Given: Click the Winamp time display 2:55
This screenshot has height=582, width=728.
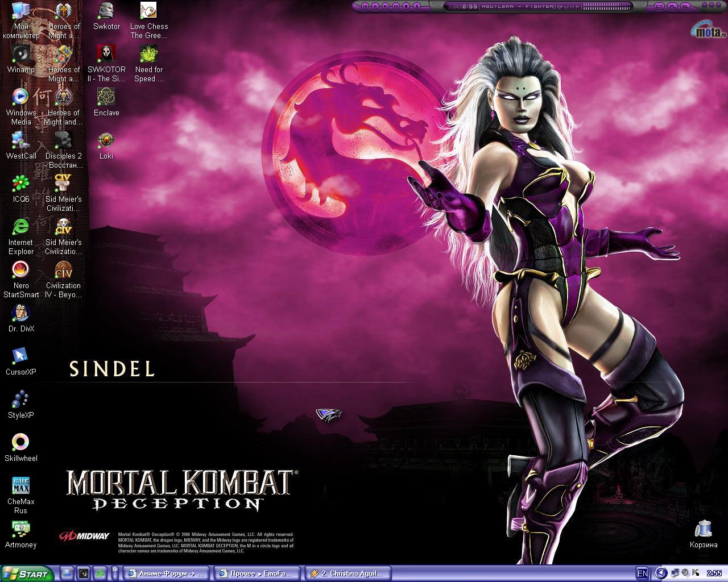Looking at the screenshot, I should [470, 6].
